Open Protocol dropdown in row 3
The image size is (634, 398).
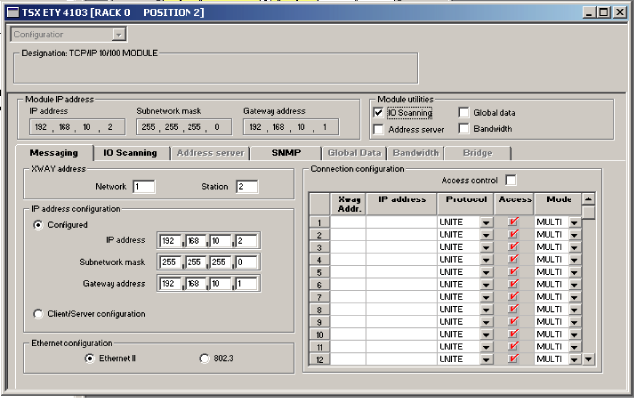486,248
